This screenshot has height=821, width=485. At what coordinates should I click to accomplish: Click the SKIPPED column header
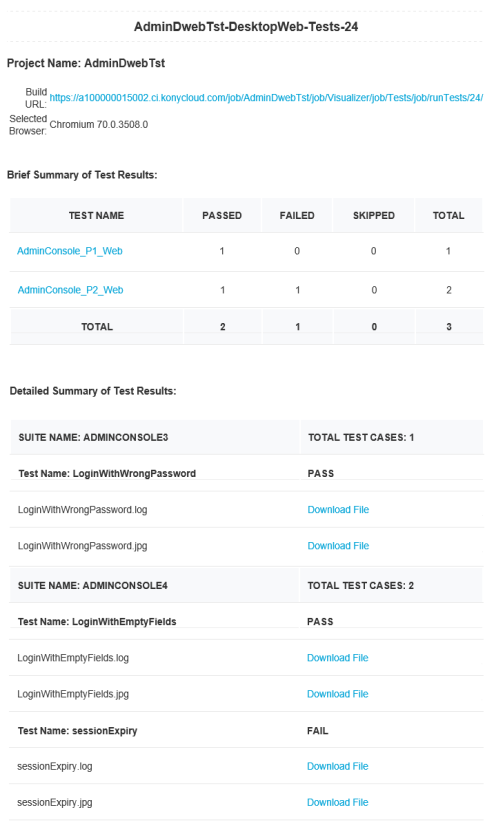pos(374,216)
